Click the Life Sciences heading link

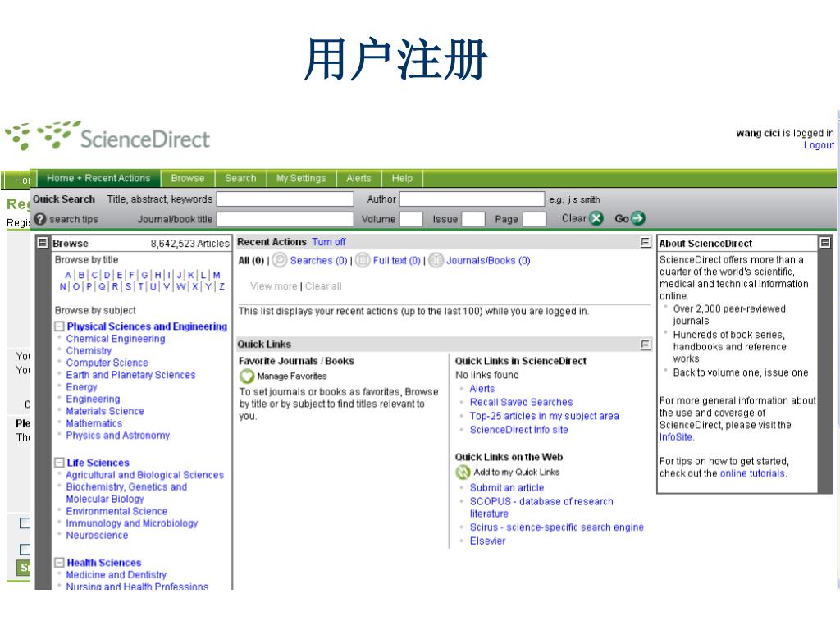(x=98, y=463)
